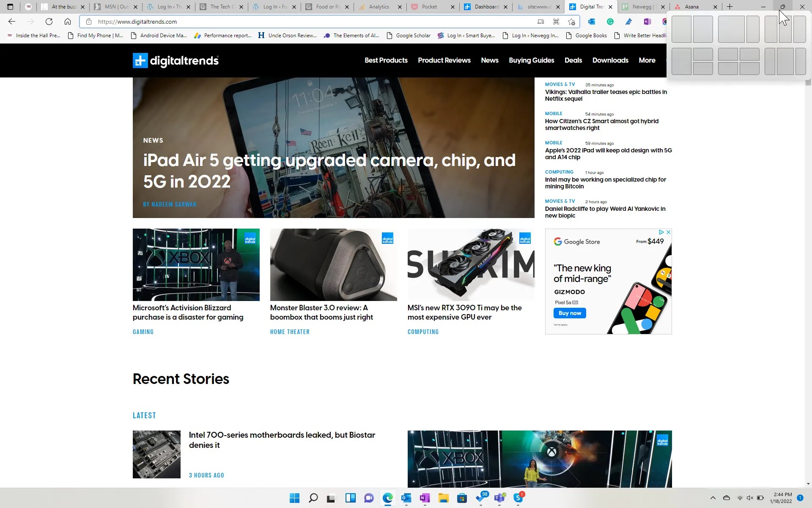The image size is (812, 508).
Task: Snap window to top-right quadrant in four-grid layout
Action: tap(749, 54)
